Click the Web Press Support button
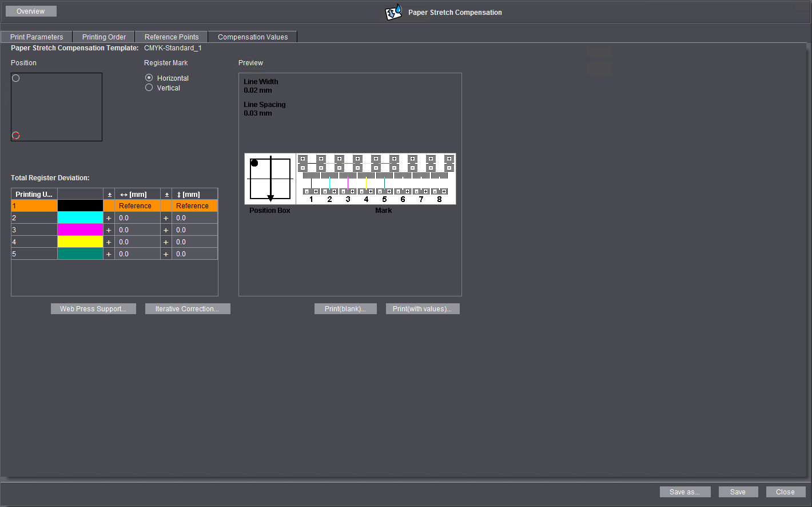 point(93,309)
